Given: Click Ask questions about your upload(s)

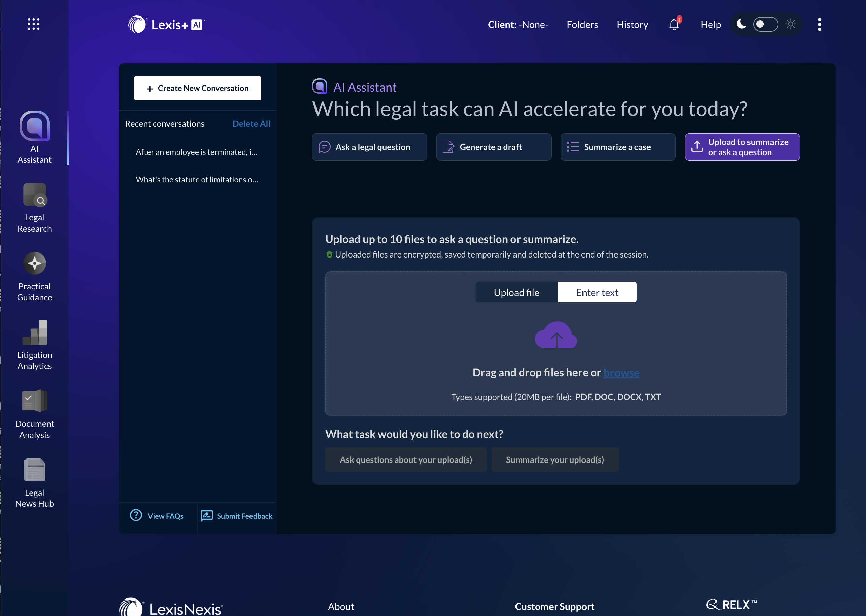Looking at the screenshot, I should coord(406,459).
